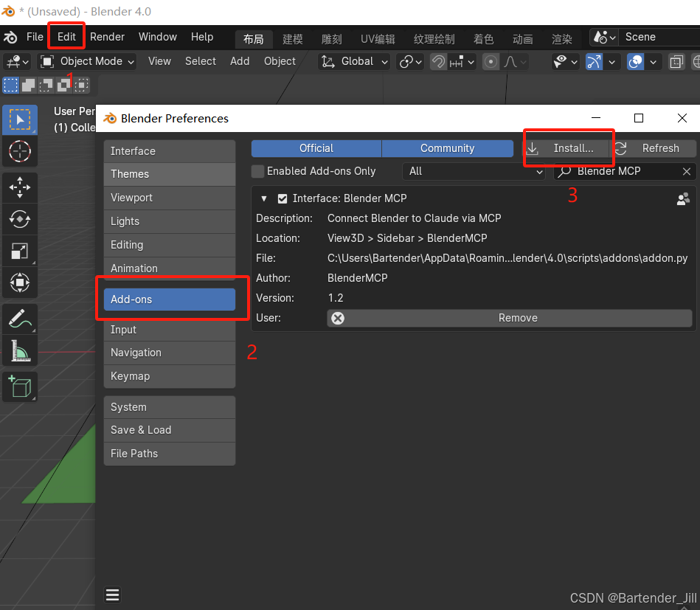Screen dimensions: 700x610
Task: Click the Scene name field
Action: pos(660,37)
